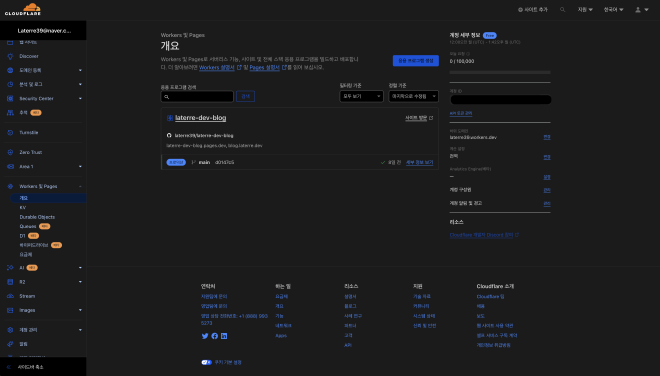Screen dimensions: 660x376
Task: Collapse the Workers 및 Pages section
Action: point(80,186)
